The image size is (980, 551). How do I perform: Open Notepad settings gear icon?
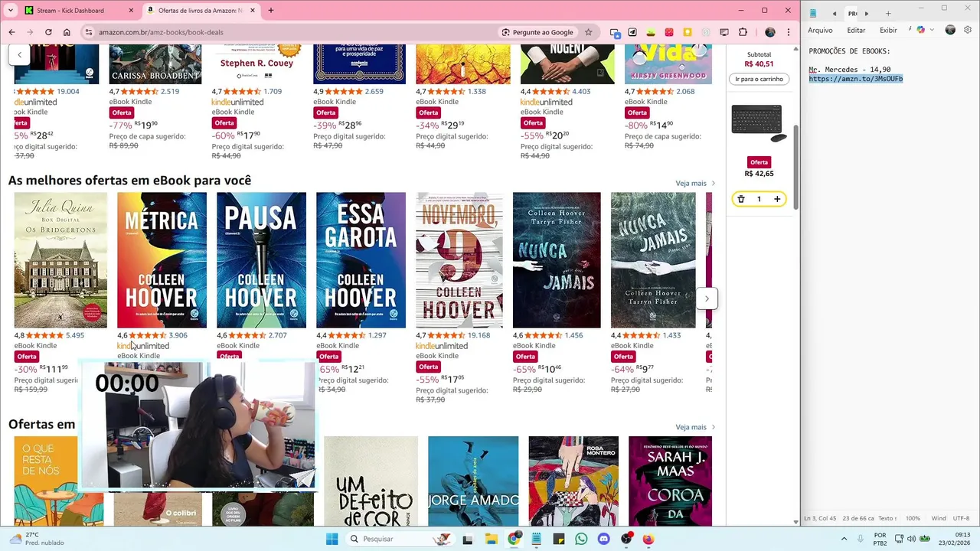(968, 30)
